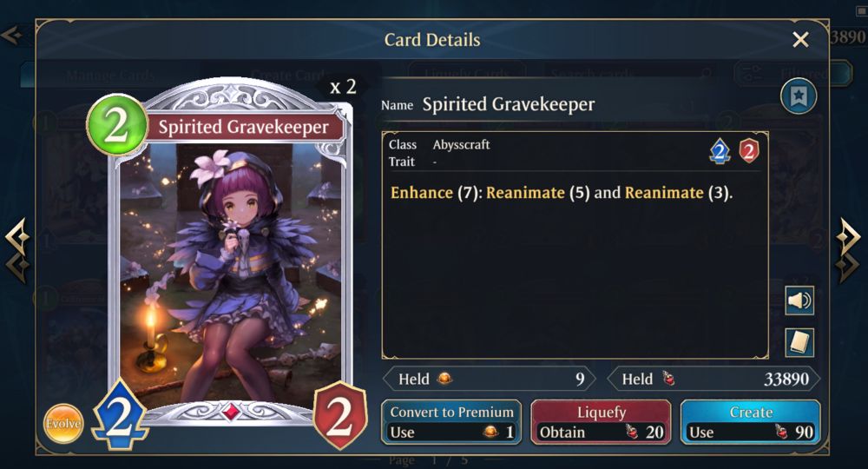This screenshot has height=469, width=868.
Task: Click the blue attack 2 icon on card
Action: pyautogui.click(x=120, y=414)
